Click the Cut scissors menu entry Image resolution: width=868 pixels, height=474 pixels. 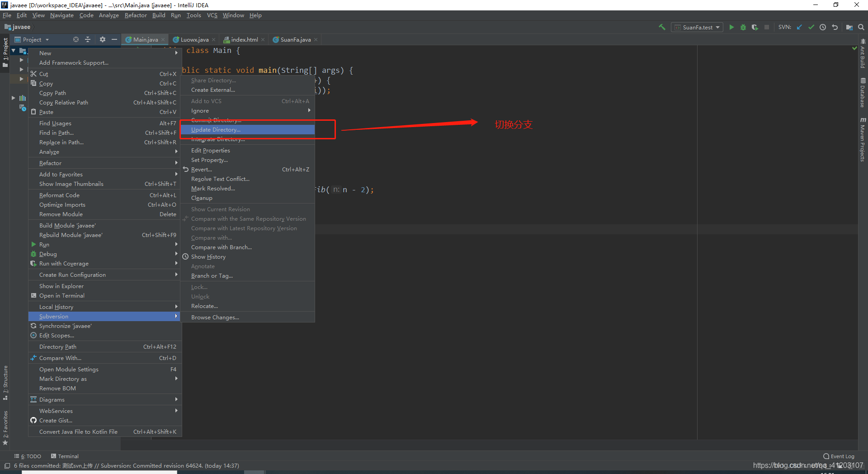[x=105, y=74]
